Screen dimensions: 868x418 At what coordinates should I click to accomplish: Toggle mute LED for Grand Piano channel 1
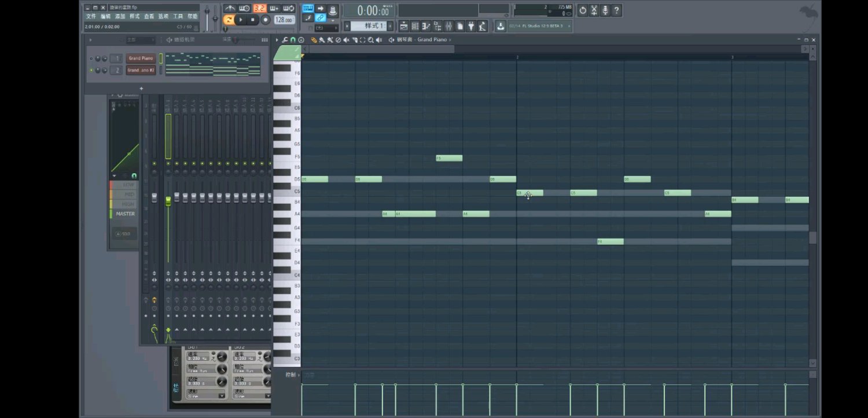pyautogui.click(x=91, y=58)
